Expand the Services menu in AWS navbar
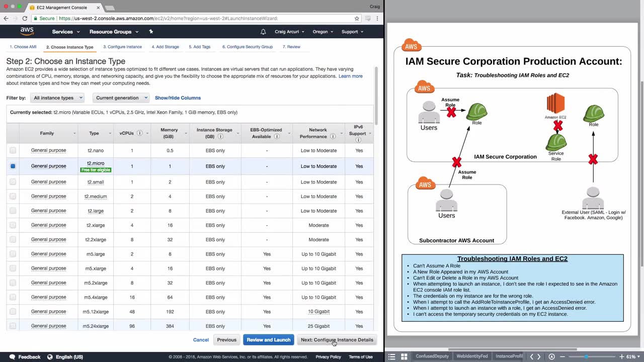The image size is (644, 362). (66, 32)
